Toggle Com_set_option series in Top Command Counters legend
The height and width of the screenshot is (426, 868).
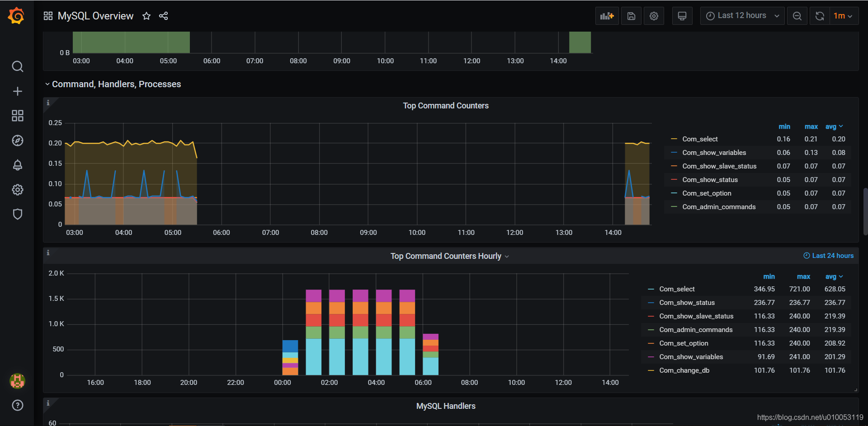[707, 193]
